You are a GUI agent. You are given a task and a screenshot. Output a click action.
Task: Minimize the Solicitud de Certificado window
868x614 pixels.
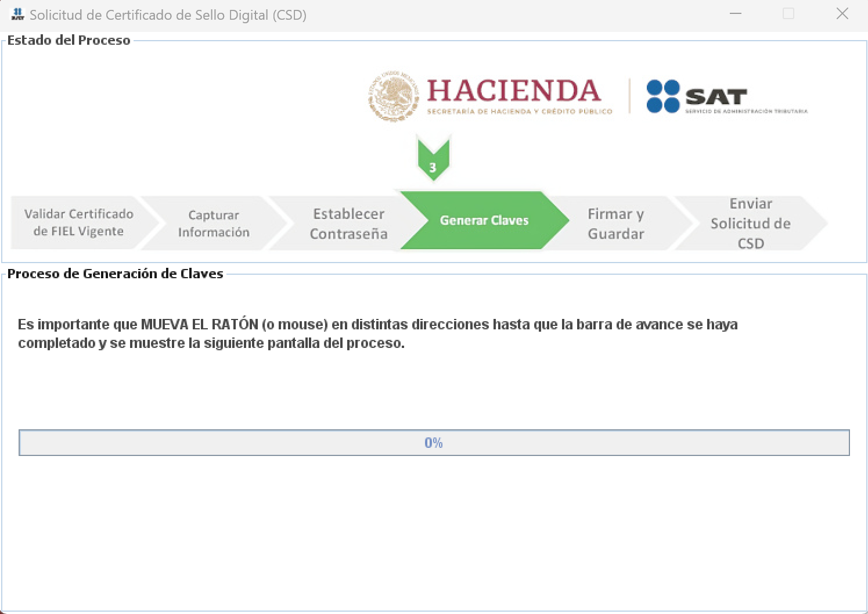pyautogui.click(x=736, y=14)
